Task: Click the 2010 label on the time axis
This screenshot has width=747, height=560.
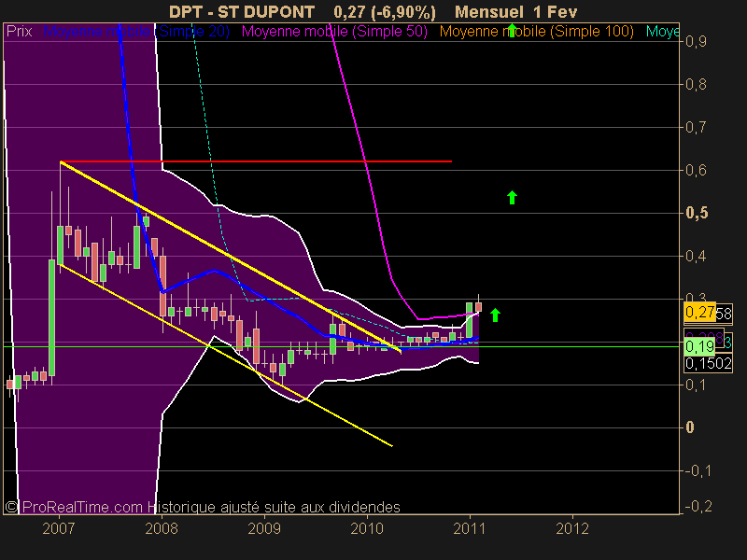Action: [x=367, y=528]
